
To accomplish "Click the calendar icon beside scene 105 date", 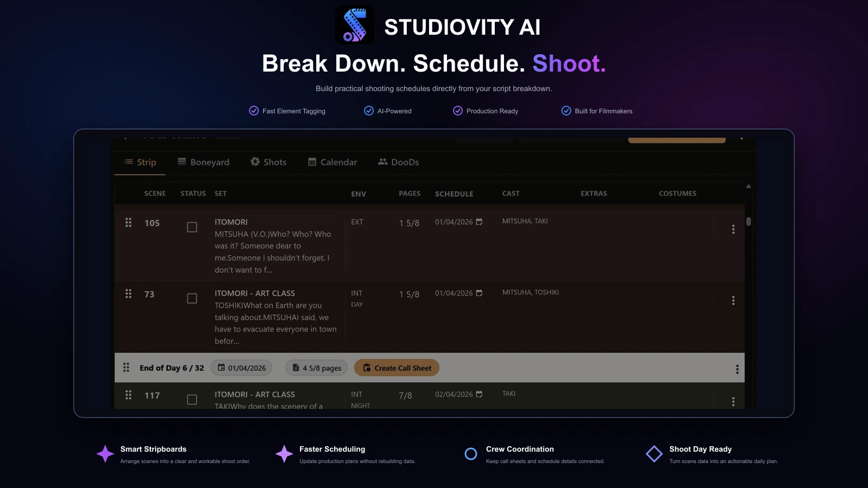I will click(479, 222).
